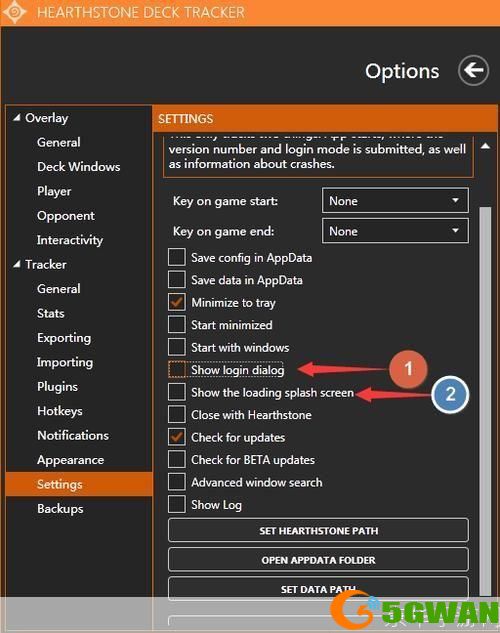Click the Hearthstone Deck Tracker logo icon
The width and height of the screenshot is (500, 633).
point(15,12)
